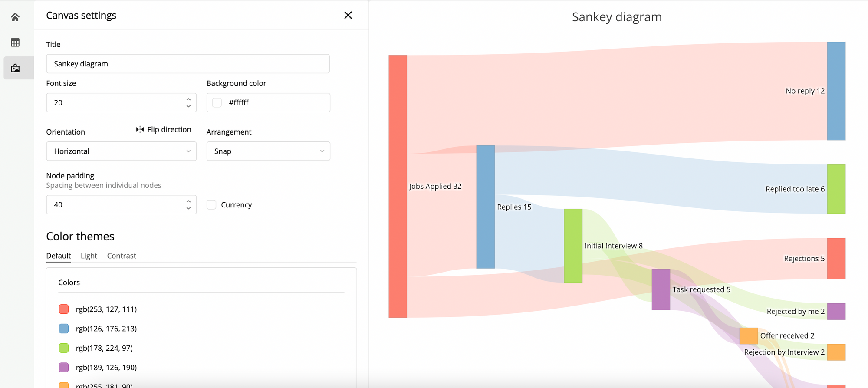Click the 'Replies 15' label

[x=514, y=207]
